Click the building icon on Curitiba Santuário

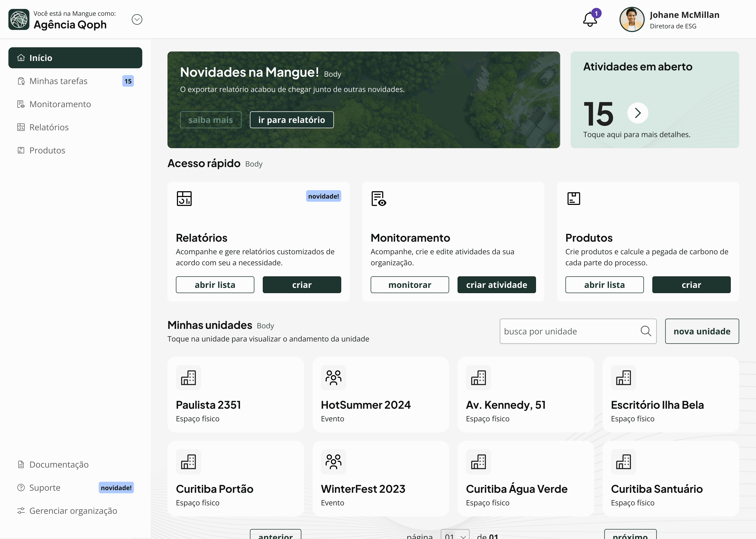[x=624, y=462]
